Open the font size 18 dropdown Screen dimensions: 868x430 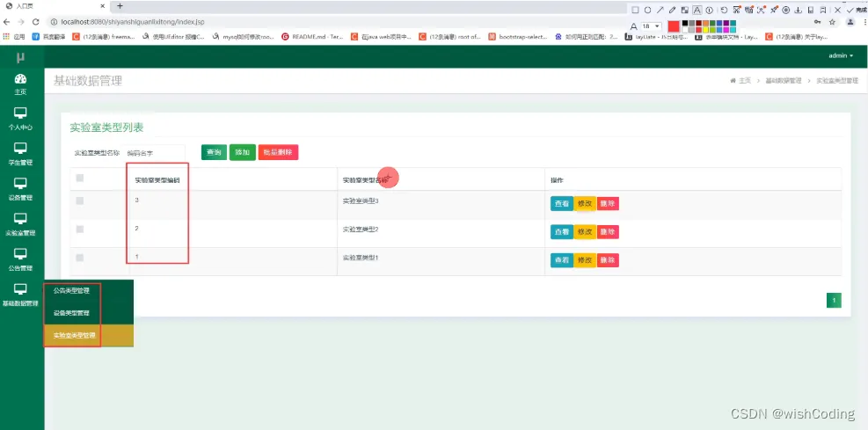tap(652, 26)
